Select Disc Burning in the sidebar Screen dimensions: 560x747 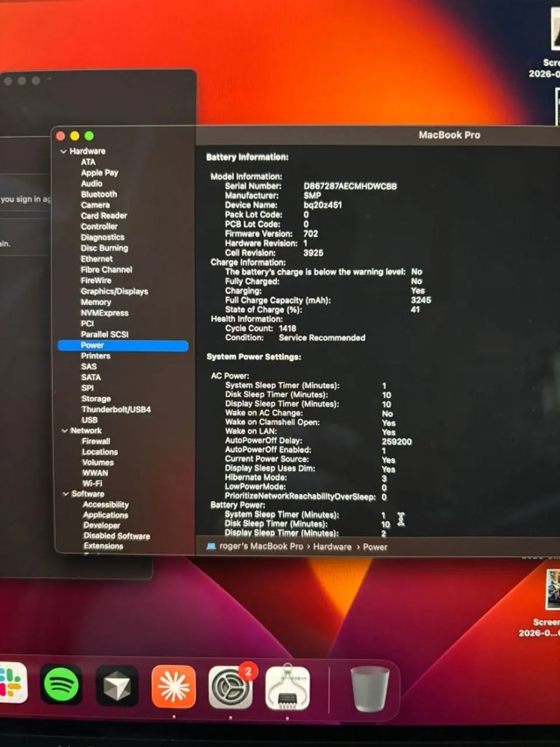[104, 248]
